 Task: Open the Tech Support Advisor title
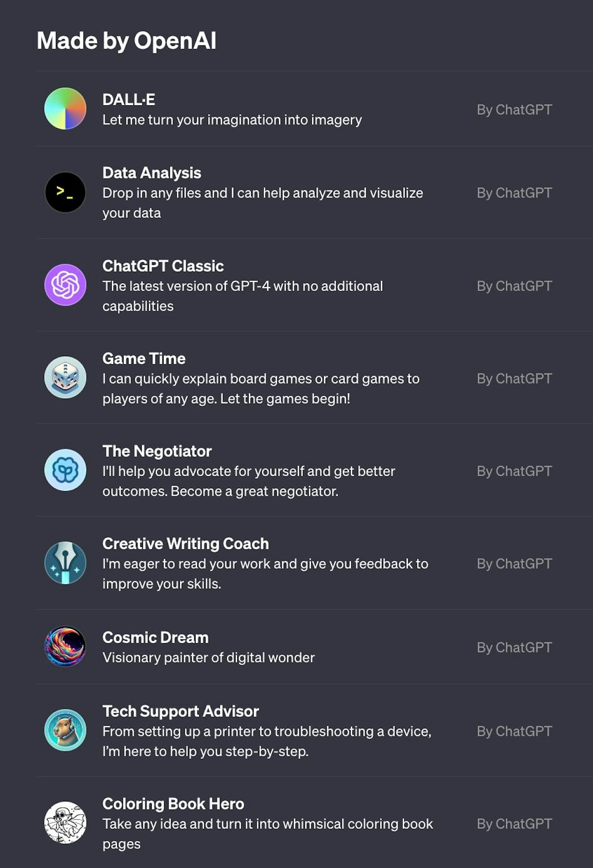(x=180, y=711)
